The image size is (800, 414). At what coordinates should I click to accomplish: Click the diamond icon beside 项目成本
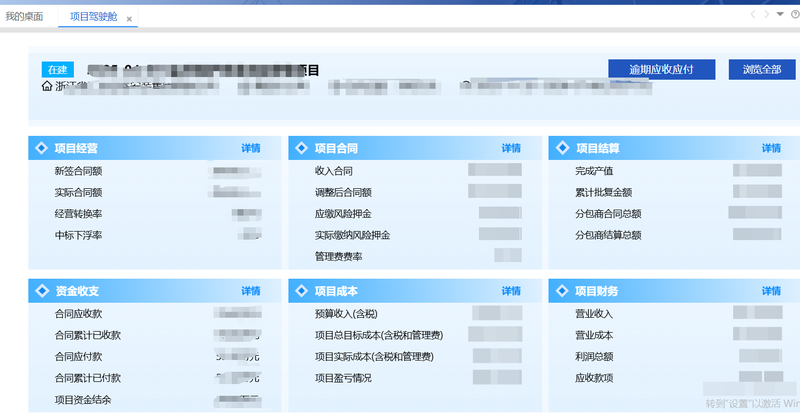click(302, 291)
